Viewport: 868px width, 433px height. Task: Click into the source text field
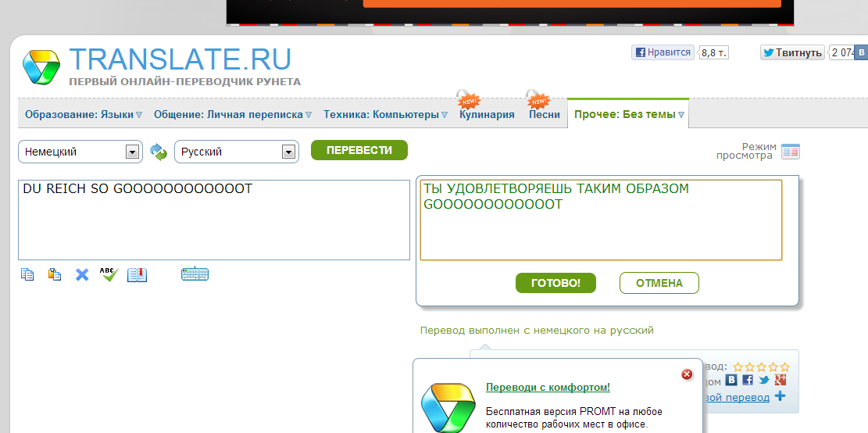(x=213, y=220)
